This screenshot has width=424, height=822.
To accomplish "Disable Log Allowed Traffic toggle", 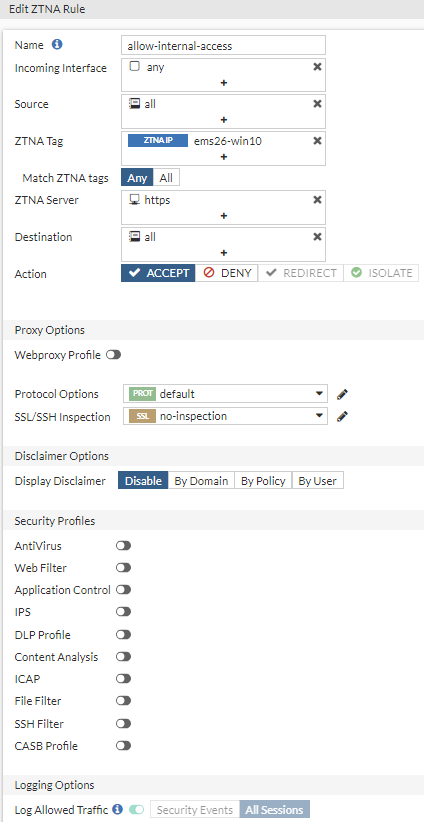I will coord(136,809).
